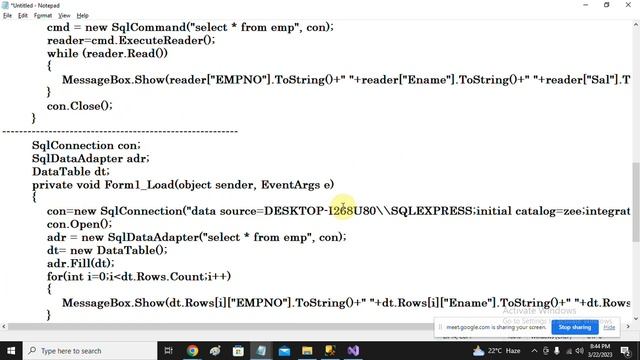Image resolution: width=640 pixels, height=360 pixels.
Task: Open Visual Studio from taskbar
Action: pyautogui.click(x=353, y=351)
